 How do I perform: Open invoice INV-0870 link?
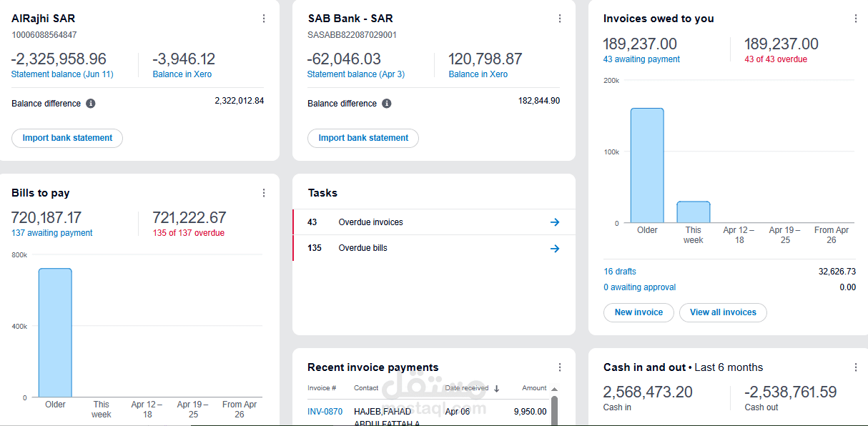pos(325,412)
